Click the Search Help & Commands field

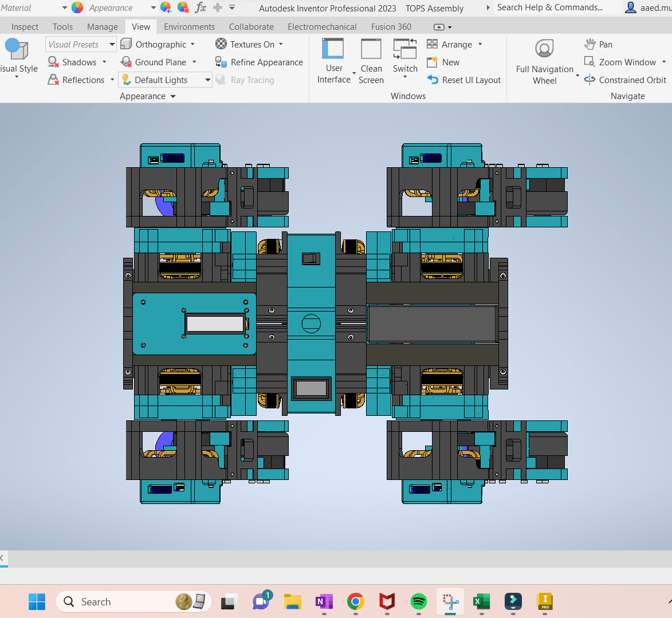[557, 7]
